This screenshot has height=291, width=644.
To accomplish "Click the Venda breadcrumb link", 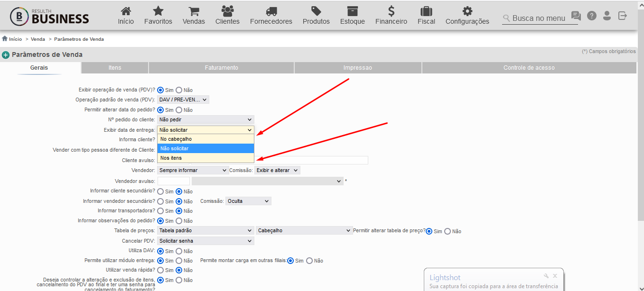I will click(x=38, y=39).
